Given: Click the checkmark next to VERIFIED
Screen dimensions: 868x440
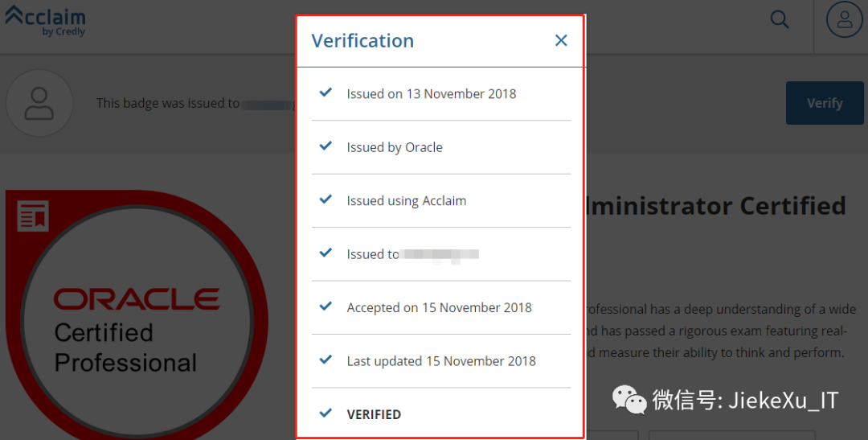Looking at the screenshot, I should (325, 413).
